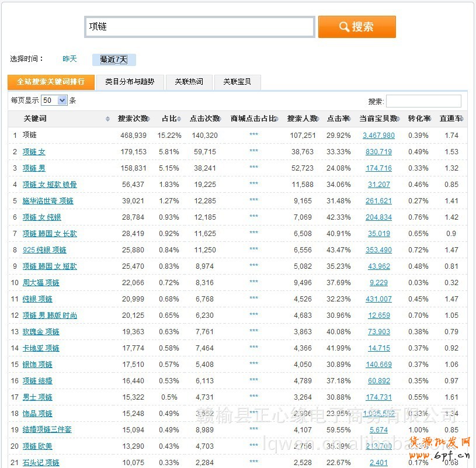Sort the table by the 关键词 column arrow

[107, 119]
